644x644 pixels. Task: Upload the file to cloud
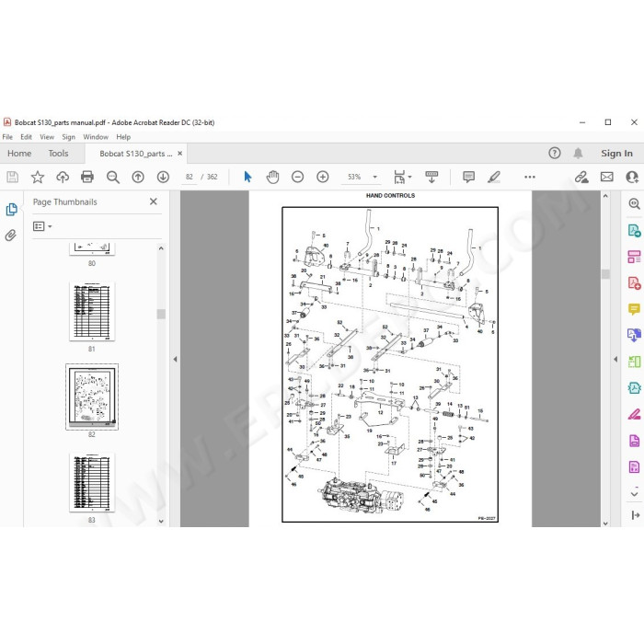click(63, 177)
